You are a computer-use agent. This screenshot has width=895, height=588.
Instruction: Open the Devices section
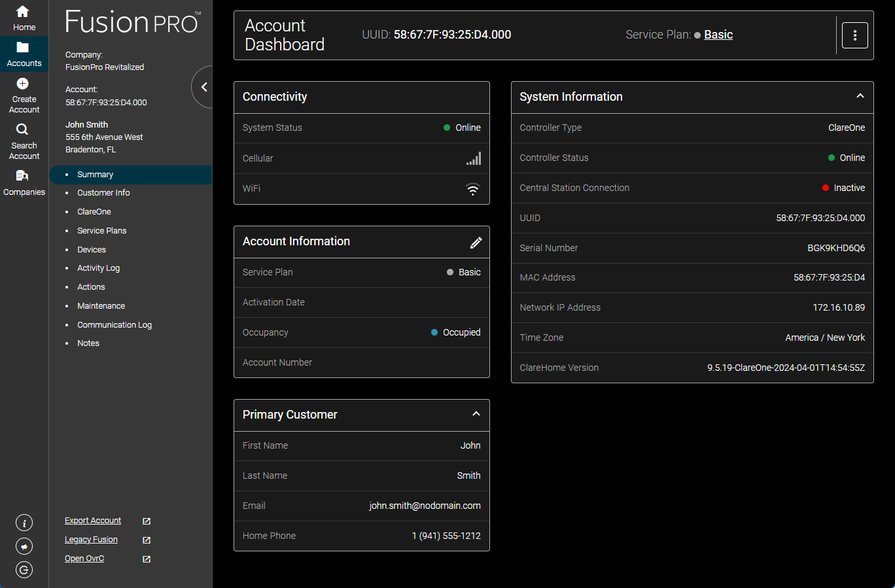point(91,249)
